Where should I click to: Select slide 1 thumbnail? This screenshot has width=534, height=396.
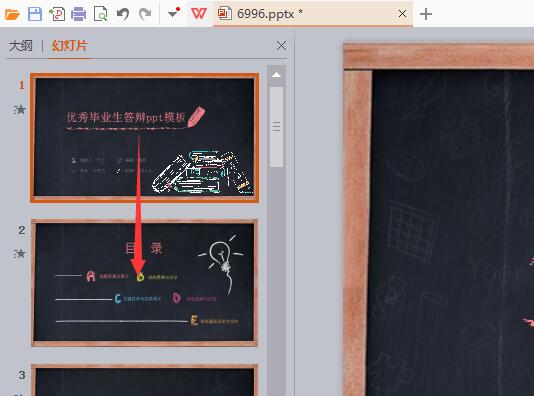[x=145, y=138]
